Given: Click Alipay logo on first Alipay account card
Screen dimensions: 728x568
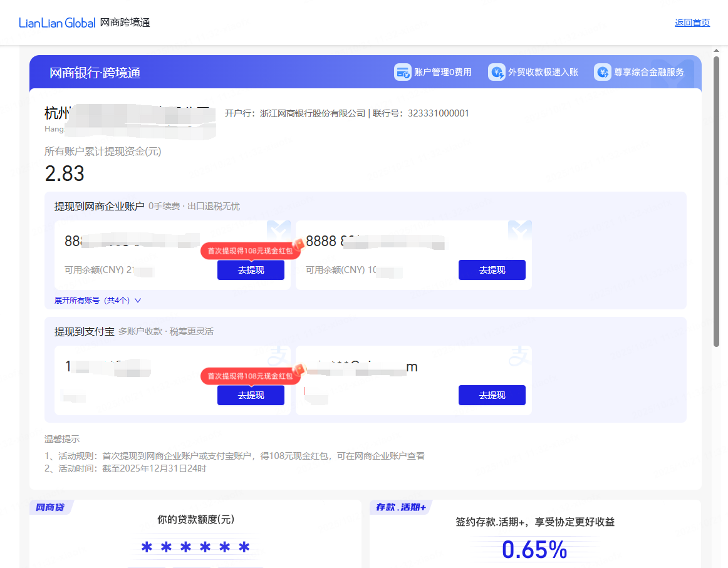Looking at the screenshot, I should [276, 355].
